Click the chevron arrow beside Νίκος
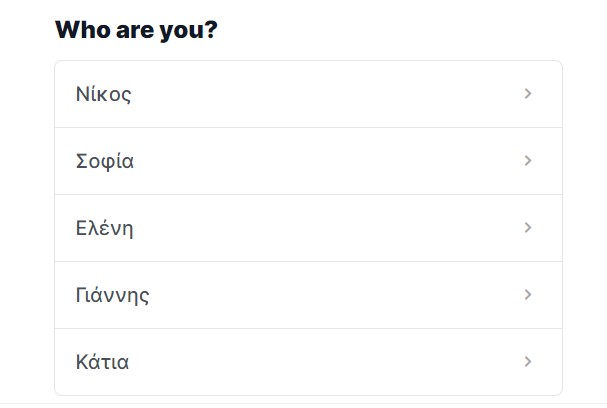Screen dimensions: 607x408 click(528, 94)
